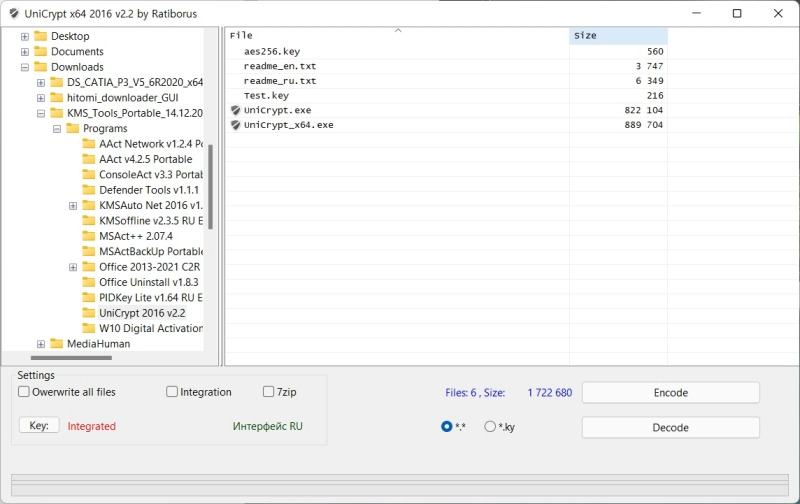Click the Files: 6 , Size: label
Viewport: 800px width, 504px height.
point(475,392)
